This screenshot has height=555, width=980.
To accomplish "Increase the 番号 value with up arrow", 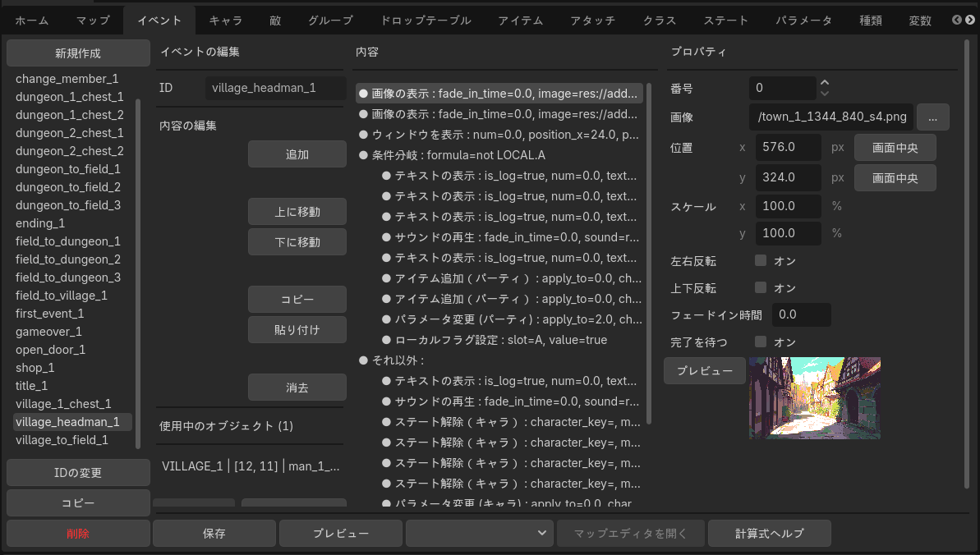I will click(825, 82).
